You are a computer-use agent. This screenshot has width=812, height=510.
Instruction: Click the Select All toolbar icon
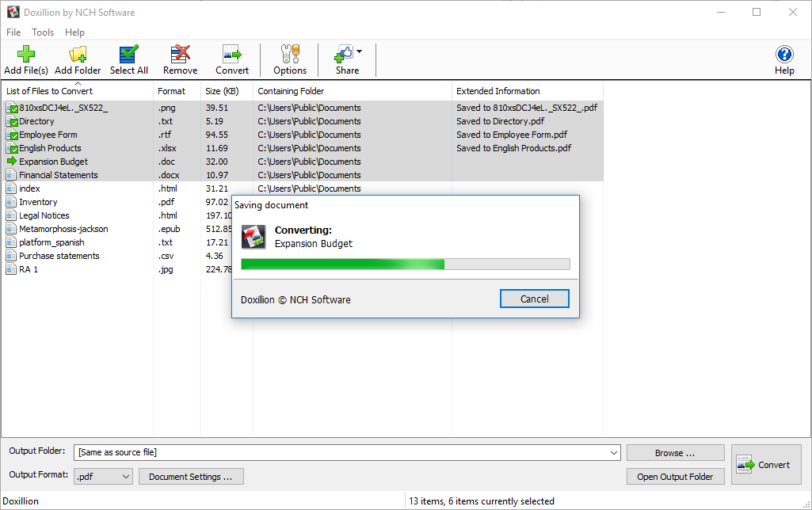click(128, 54)
